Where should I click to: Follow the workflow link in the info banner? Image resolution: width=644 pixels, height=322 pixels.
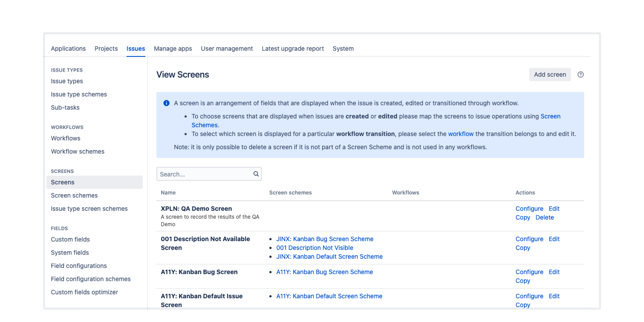[461, 134]
